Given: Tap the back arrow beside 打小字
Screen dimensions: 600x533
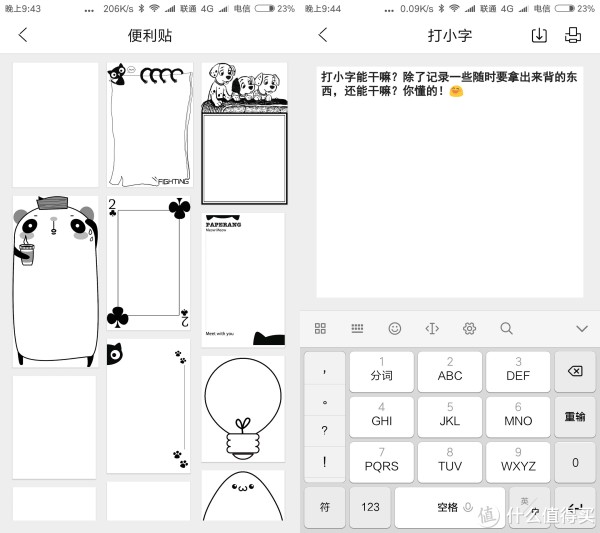Looking at the screenshot, I should (x=323, y=35).
